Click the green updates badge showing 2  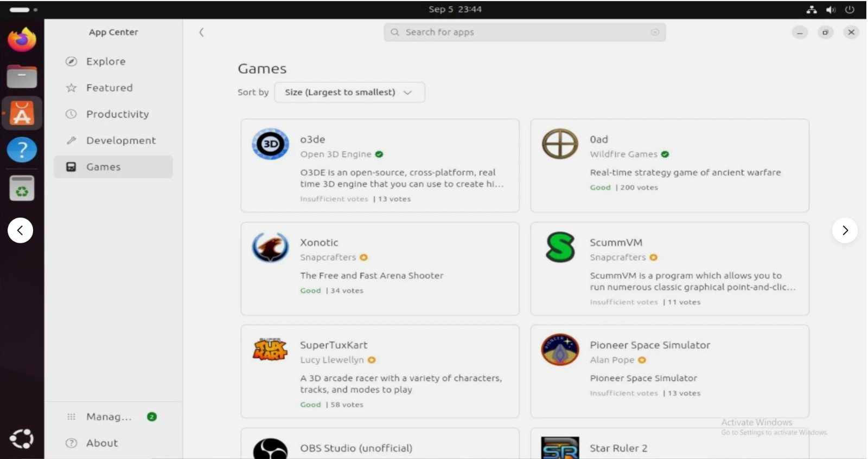tap(152, 417)
